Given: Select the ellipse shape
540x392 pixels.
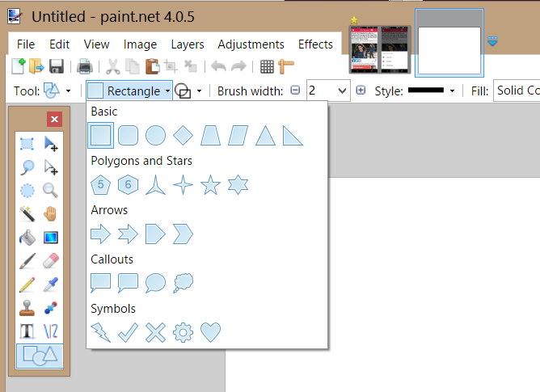Looking at the screenshot, I should click(155, 135).
